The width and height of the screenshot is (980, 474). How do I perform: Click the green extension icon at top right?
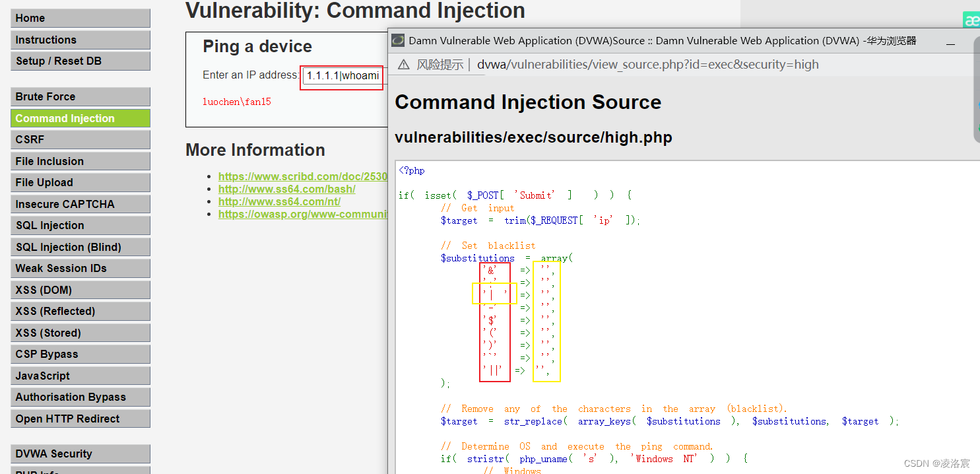pos(971,20)
